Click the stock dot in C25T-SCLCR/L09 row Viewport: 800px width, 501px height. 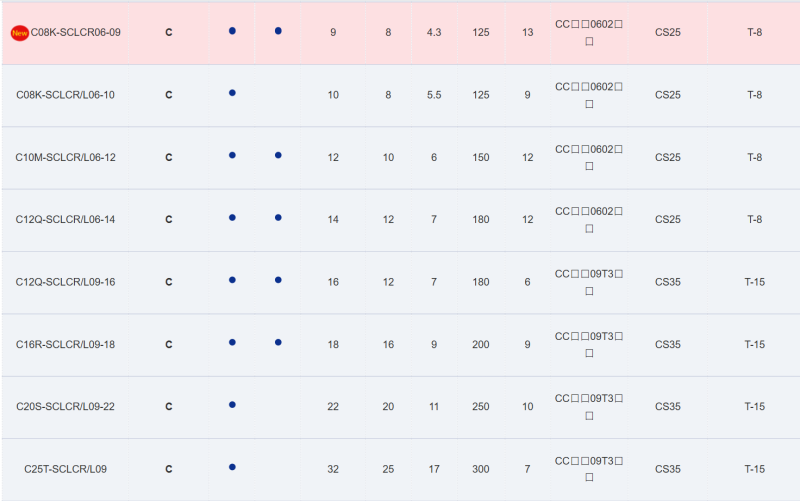click(x=232, y=467)
